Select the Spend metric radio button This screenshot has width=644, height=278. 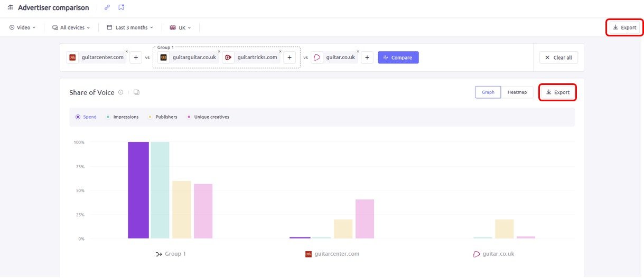coord(78,117)
